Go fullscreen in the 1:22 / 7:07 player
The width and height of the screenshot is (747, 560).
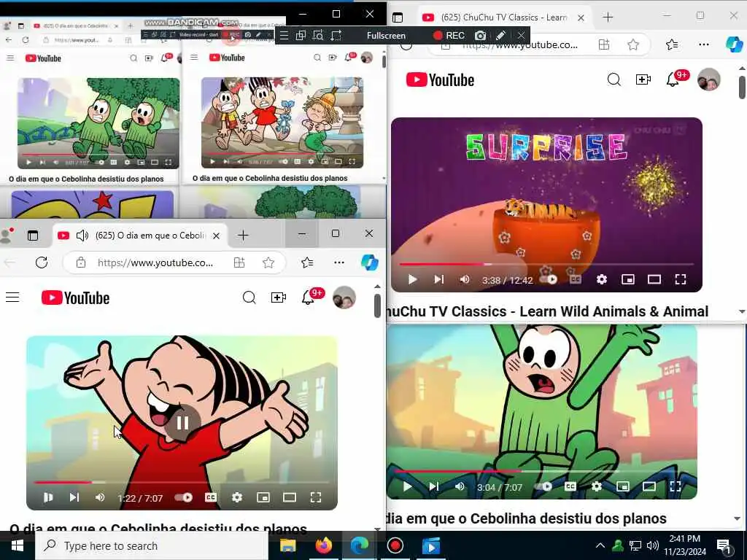[x=315, y=497]
